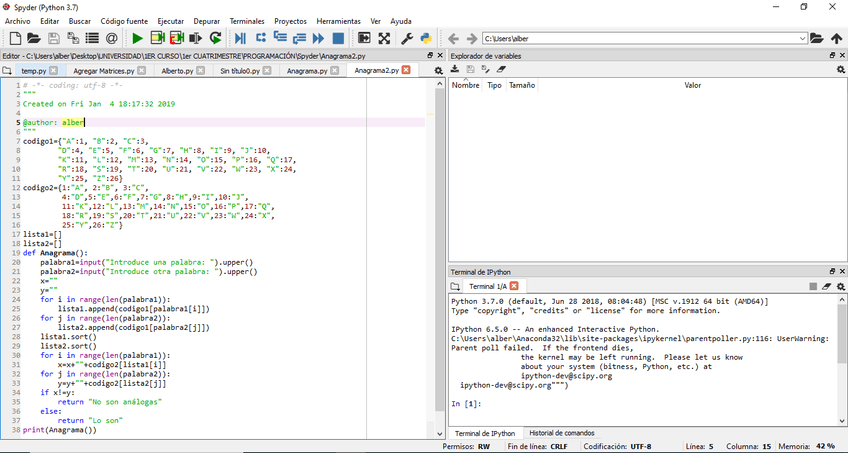Click the Debug file toolbar icon
This screenshot has width=848, height=453.
[240, 39]
